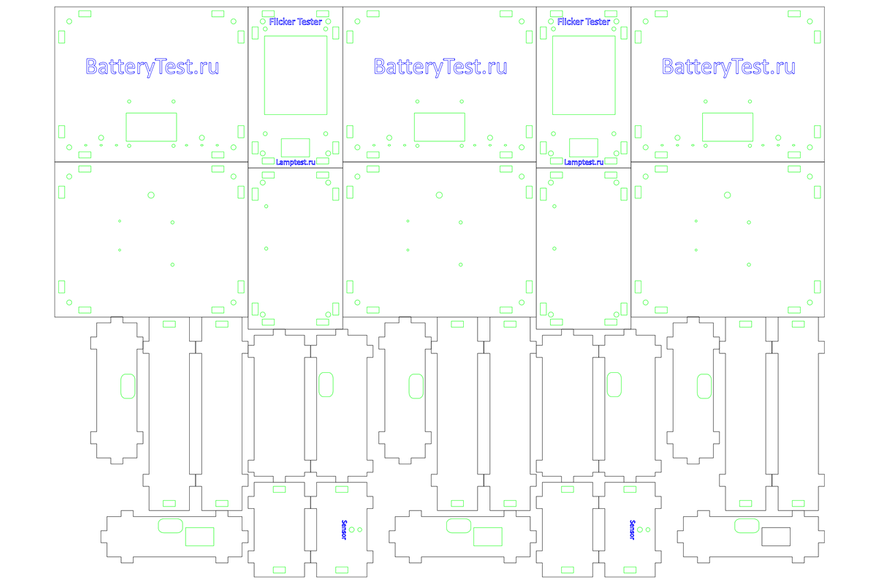Click small rectangle above left Lamptest.ru label
The height and width of the screenshot is (584, 877).
point(295,147)
